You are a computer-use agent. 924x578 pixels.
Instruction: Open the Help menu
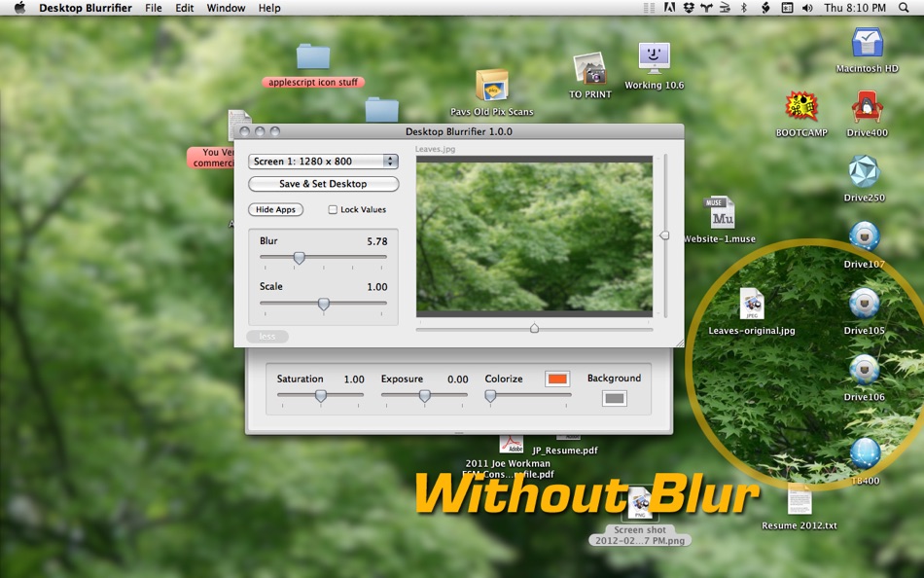pos(269,8)
